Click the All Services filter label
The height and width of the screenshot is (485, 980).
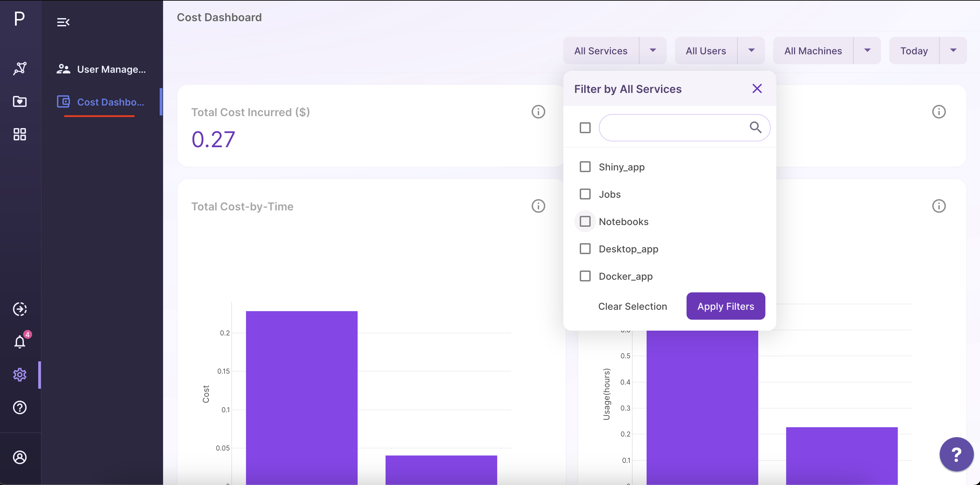pyautogui.click(x=601, y=51)
